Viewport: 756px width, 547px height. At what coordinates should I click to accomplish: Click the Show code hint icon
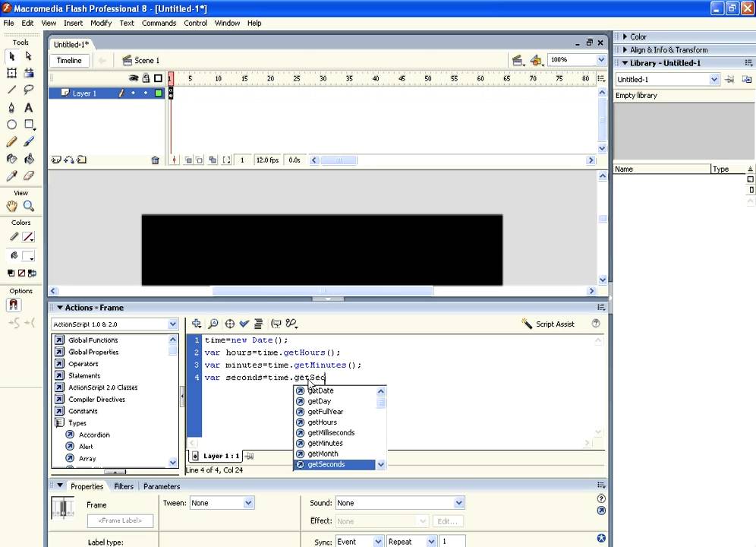click(x=276, y=324)
